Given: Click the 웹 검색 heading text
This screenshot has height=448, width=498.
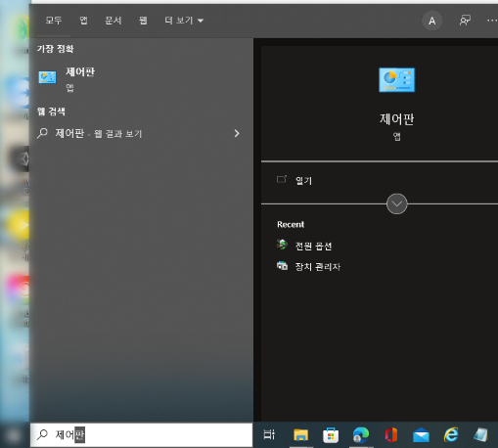Looking at the screenshot, I should pyautogui.click(x=51, y=112).
